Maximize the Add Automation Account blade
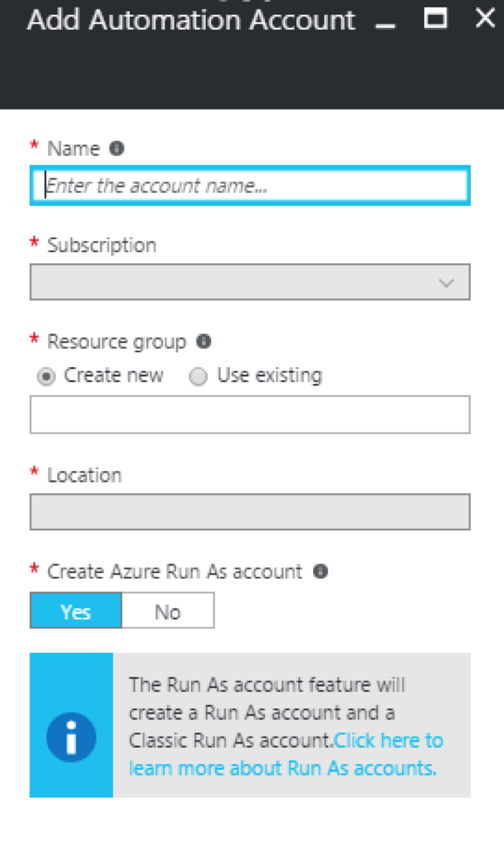The image size is (504, 855). coord(435,18)
